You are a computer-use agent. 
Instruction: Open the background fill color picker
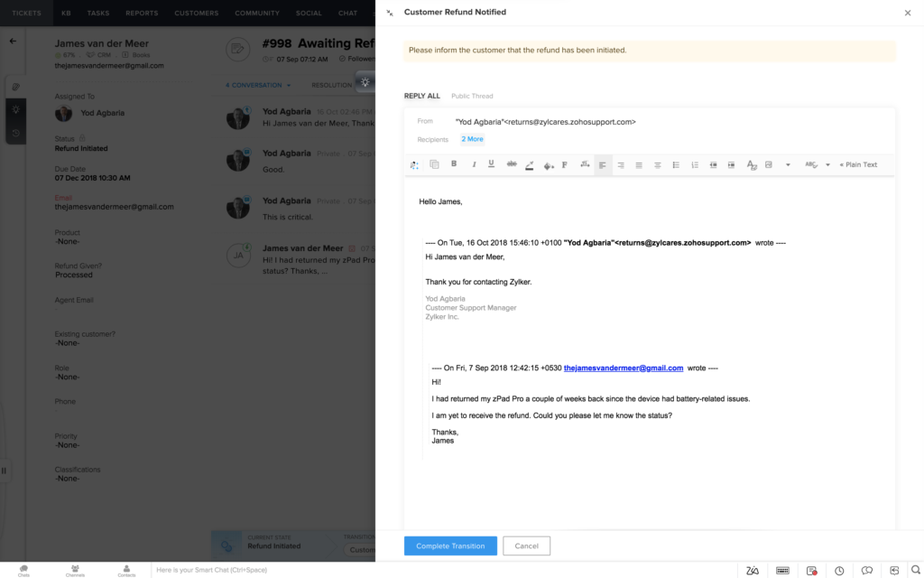(549, 166)
